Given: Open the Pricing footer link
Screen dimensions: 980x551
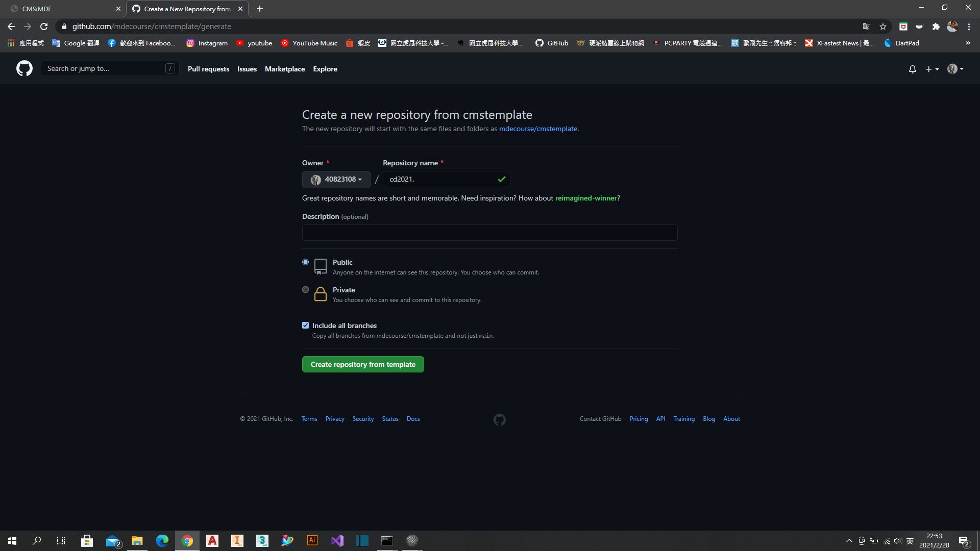Looking at the screenshot, I should [x=639, y=419].
